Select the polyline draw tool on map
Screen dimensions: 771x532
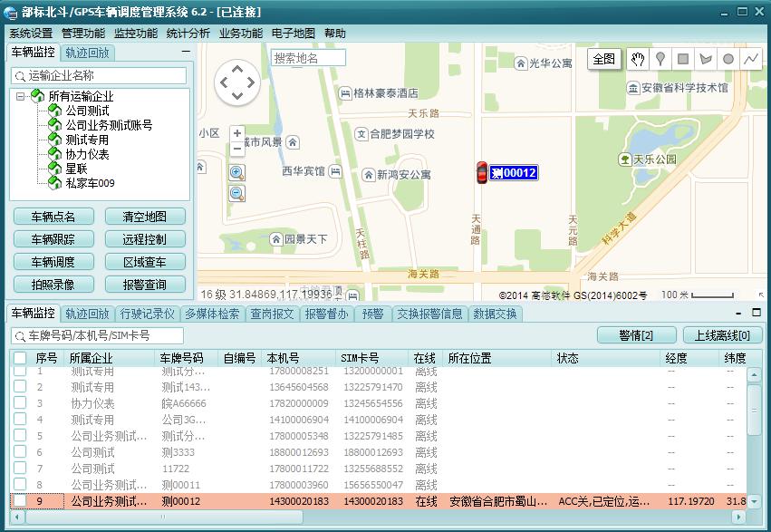[x=751, y=59]
